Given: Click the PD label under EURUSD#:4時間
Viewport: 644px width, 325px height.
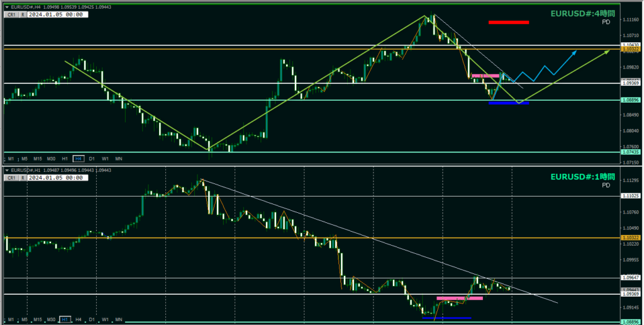Looking at the screenshot, I should point(606,22).
